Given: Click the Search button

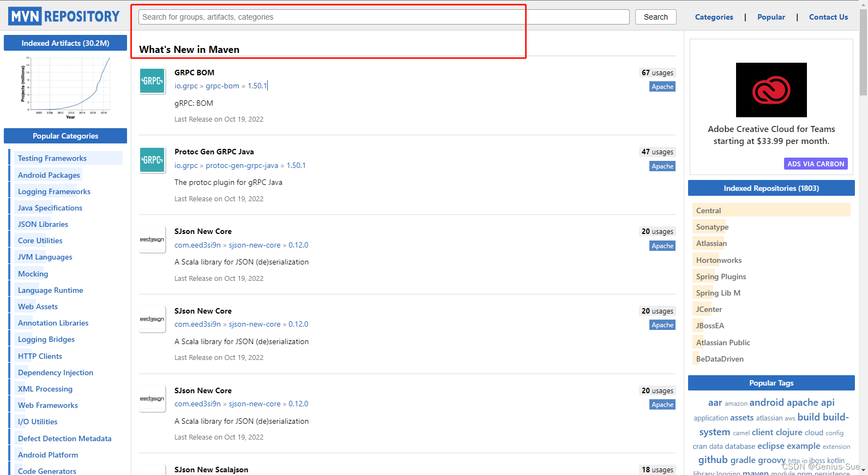Looking at the screenshot, I should pos(655,17).
